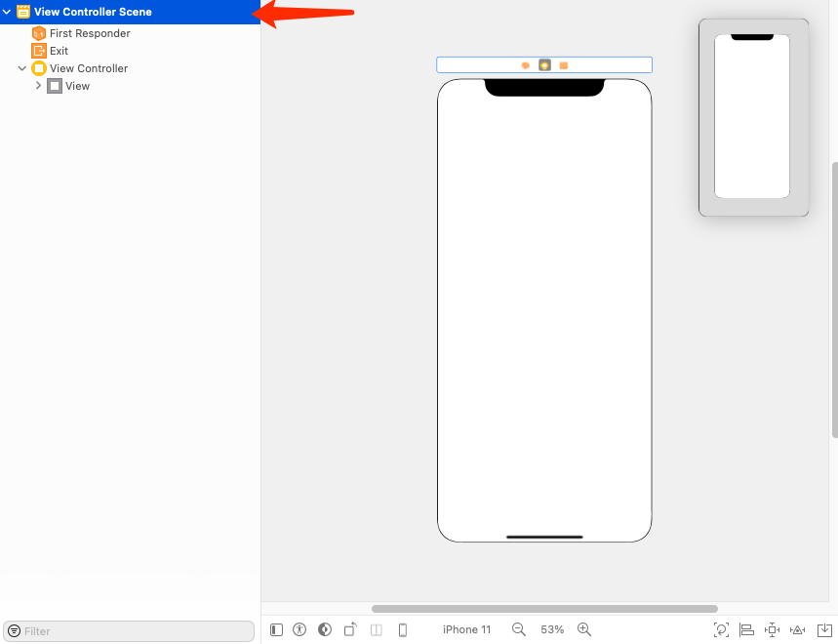Viewport: 838px width, 644px height.
Task: Click the Update Frames icon
Action: coord(721,630)
